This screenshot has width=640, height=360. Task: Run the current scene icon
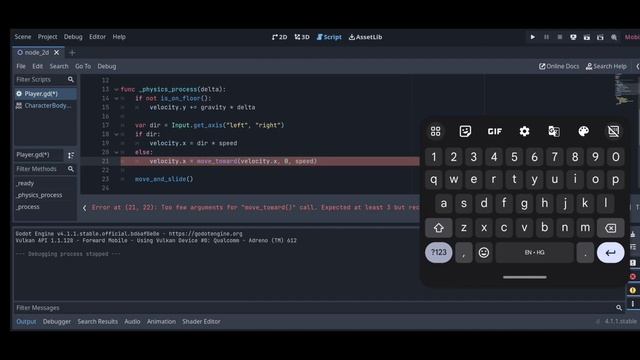click(587, 37)
